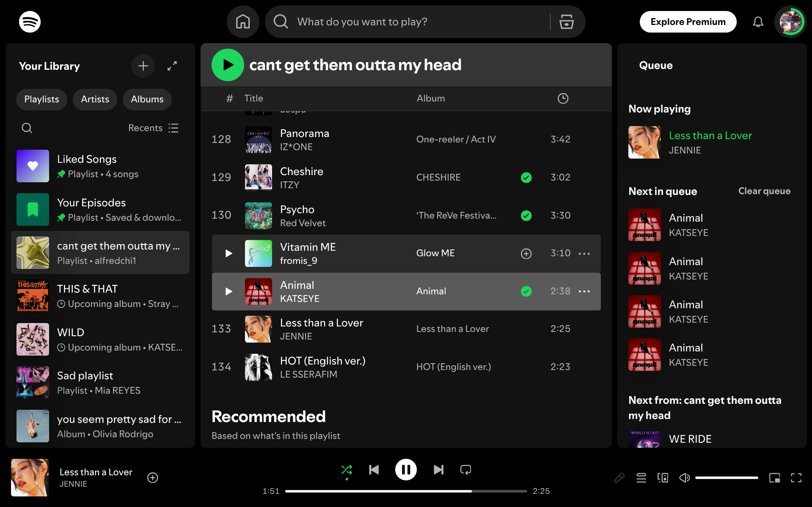The height and width of the screenshot is (507, 812).
Task: Show lyrics with the microphone icon
Action: 619,478
